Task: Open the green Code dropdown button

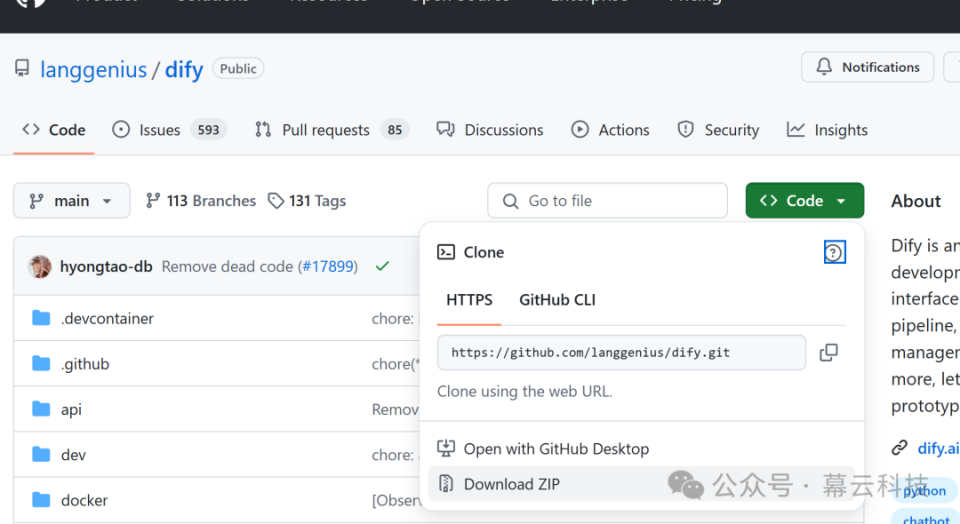Action: click(x=804, y=201)
